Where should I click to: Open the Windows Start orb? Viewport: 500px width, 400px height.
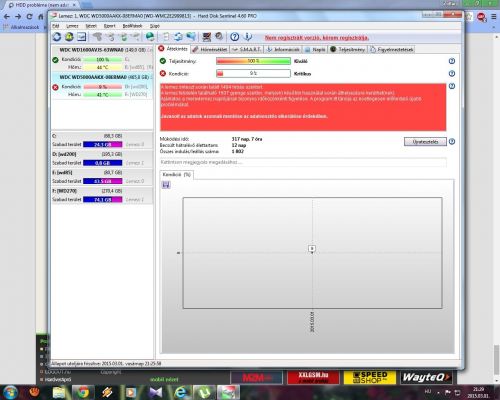coord(10,392)
